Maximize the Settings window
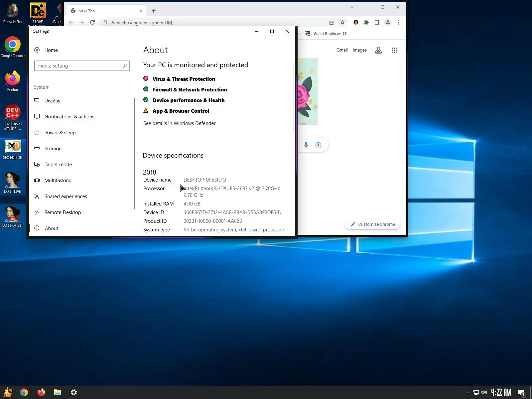 [x=272, y=31]
